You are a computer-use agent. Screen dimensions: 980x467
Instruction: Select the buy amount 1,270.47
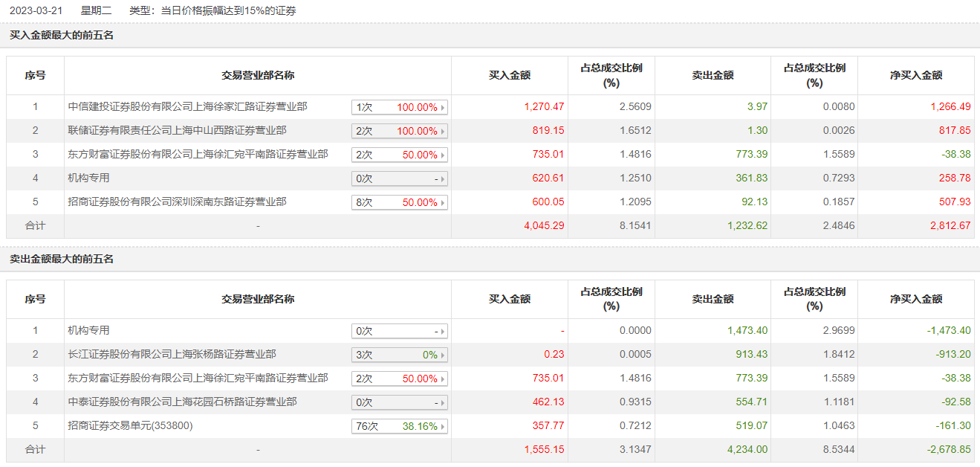(x=544, y=107)
